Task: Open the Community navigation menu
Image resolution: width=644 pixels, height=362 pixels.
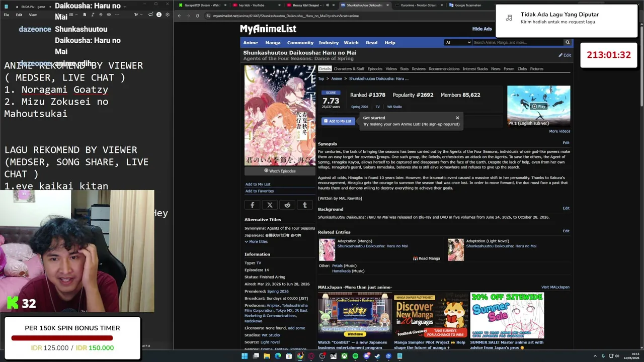Action: coord(300,43)
